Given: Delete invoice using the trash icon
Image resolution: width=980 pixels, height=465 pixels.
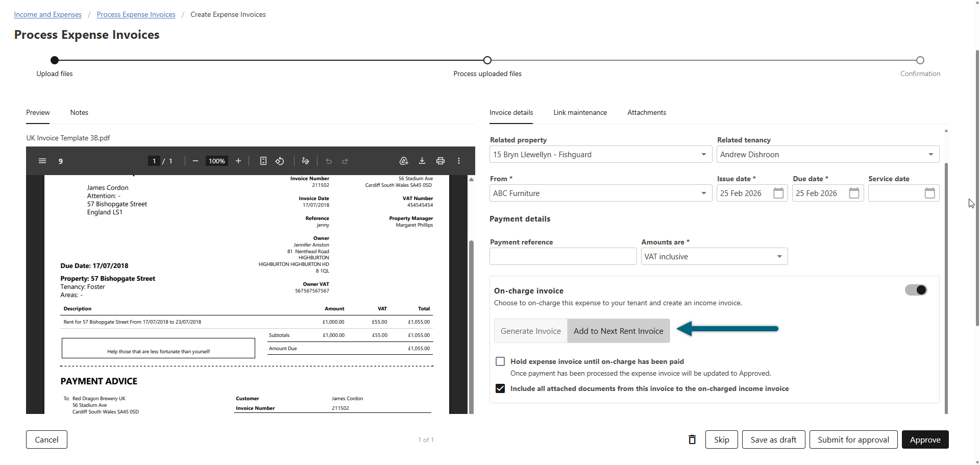Looking at the screenshot, I should click(692, 439).
